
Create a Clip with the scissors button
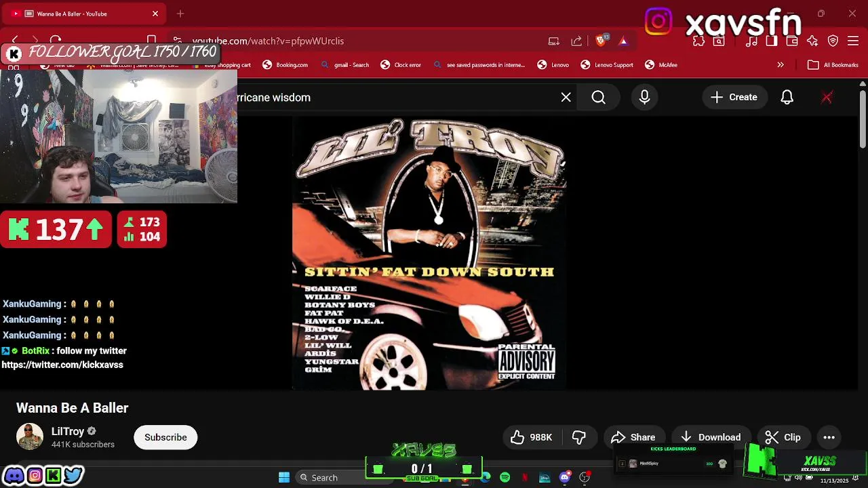point(783,437)
